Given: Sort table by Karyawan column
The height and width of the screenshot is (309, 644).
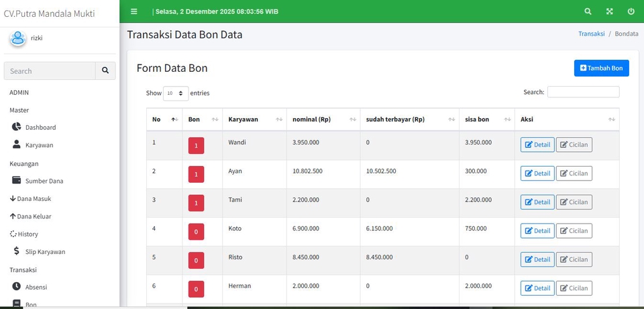Looking at the screenshot, I should point(254,120).
